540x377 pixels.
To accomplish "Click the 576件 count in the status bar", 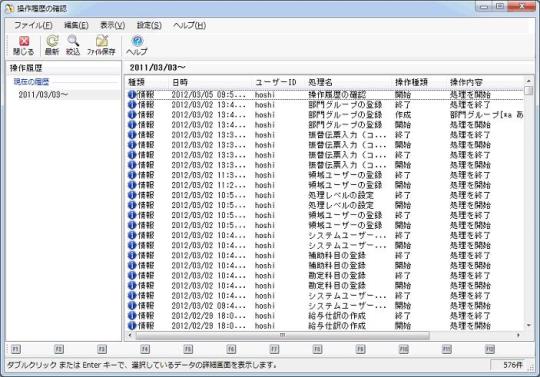I will (x=512, y=365).
